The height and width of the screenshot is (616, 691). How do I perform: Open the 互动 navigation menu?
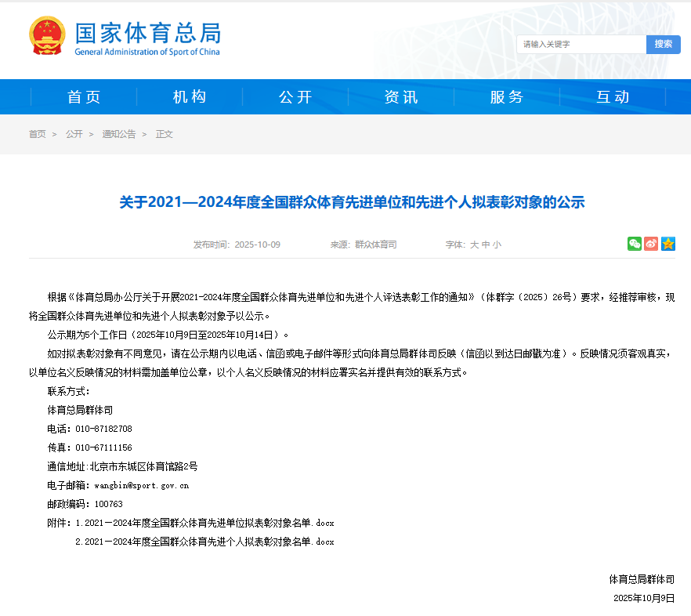613,96
